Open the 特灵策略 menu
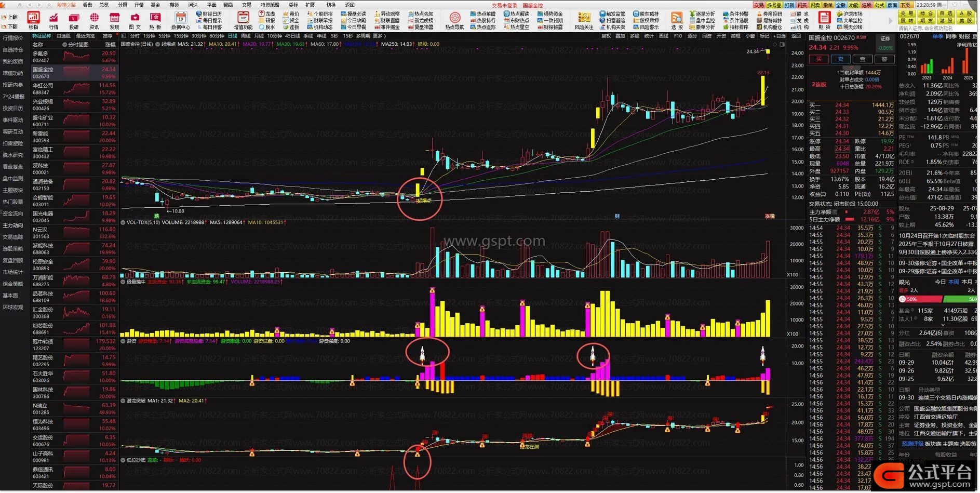The height and width of the screenshot is (493, 980). (x=270, y=5)
